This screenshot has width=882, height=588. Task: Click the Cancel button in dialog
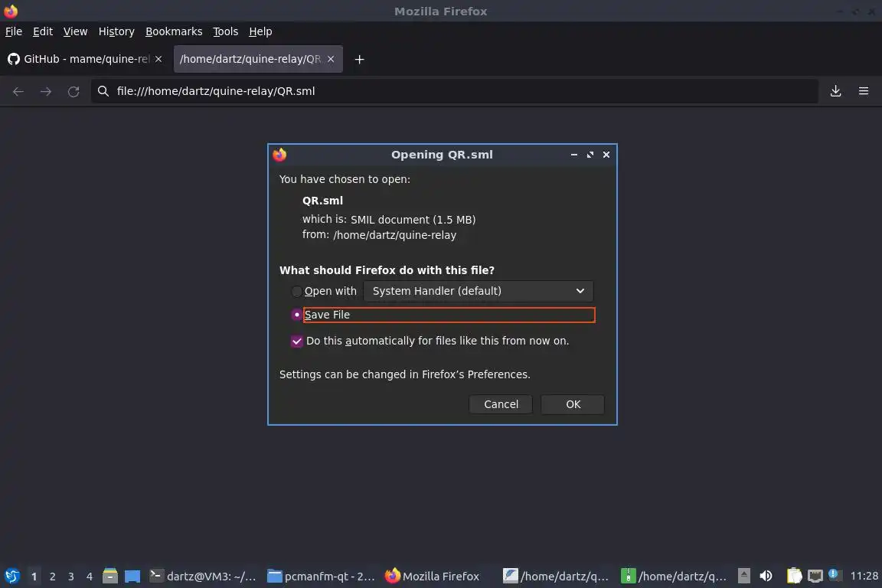pyautogui.click(x=501, y=404)
